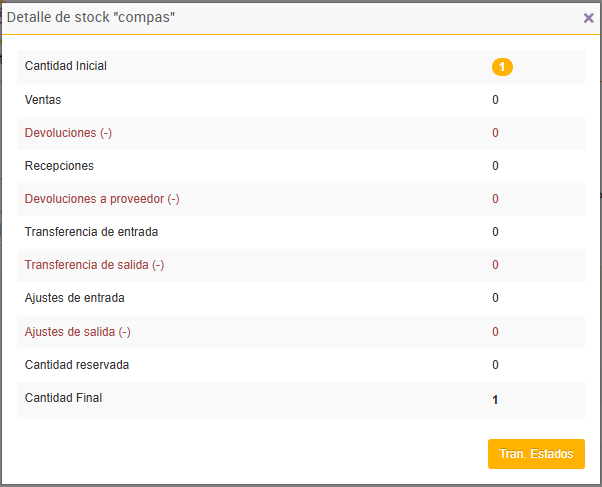Select Devoluciones a proveedor (-) label
This screenshot has height=487, width=602.
[x=102, y=199]
